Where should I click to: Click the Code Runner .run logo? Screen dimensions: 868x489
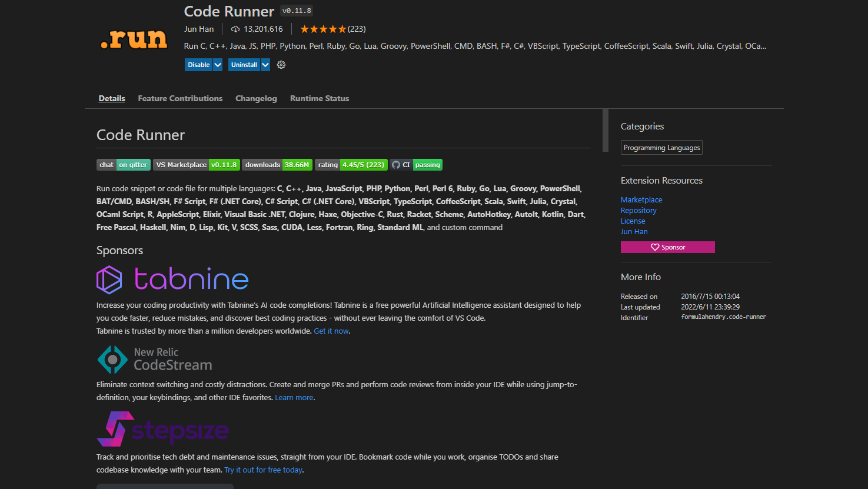point(134,39)
